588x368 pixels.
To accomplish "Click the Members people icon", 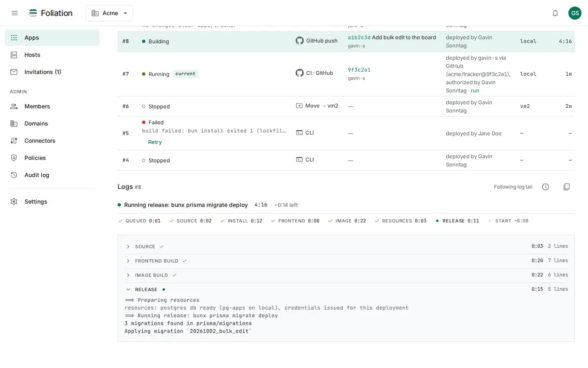I will point(14,106).
